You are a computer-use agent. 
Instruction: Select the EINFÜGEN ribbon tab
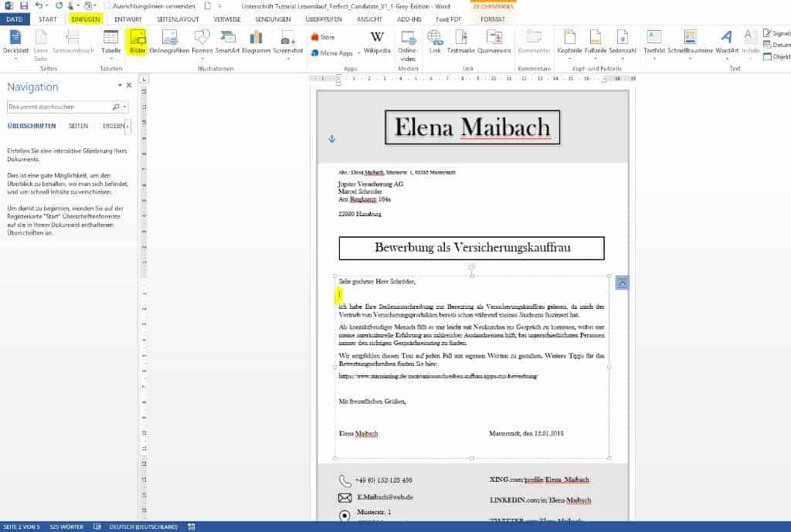[x=85, y=19]
